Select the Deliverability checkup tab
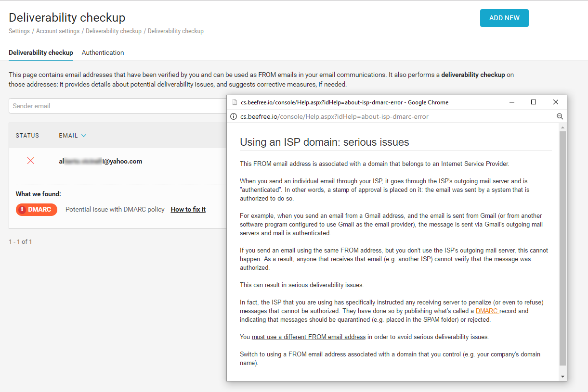This screenshot has height=392, width=588. click(x=41, y=52)
